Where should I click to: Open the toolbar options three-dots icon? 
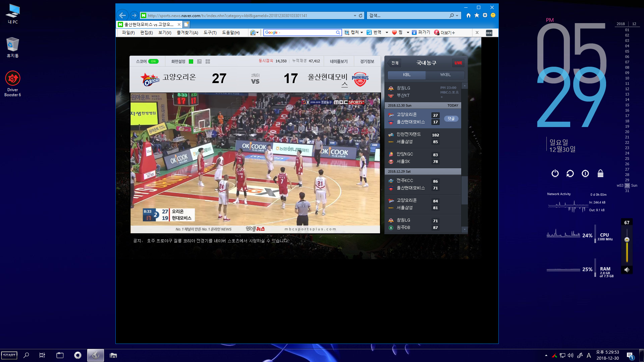pos(489,33)
